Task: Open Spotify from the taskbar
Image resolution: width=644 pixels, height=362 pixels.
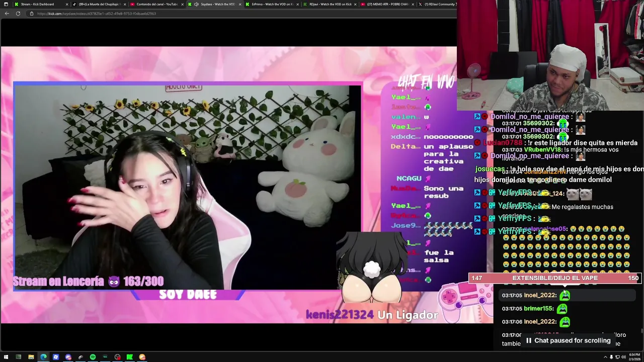Action: tap(93, 357)
